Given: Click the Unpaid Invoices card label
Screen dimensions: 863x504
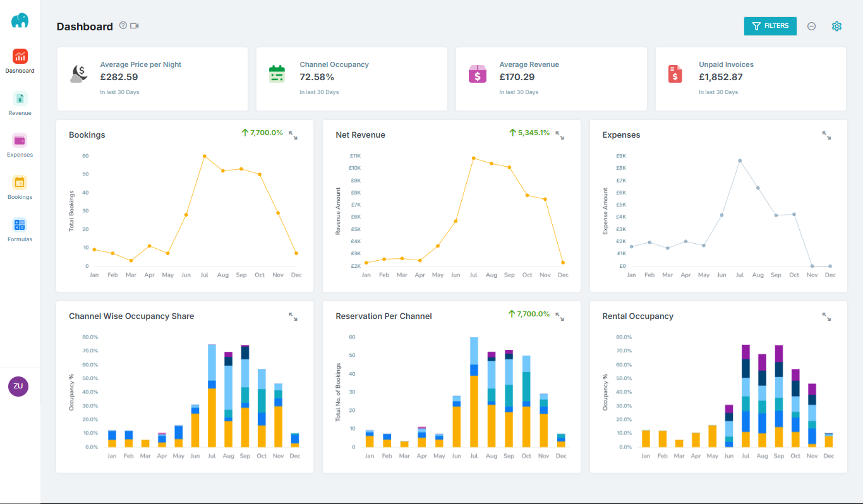Looking at the screenshot, I should click(x=726, y=64).
